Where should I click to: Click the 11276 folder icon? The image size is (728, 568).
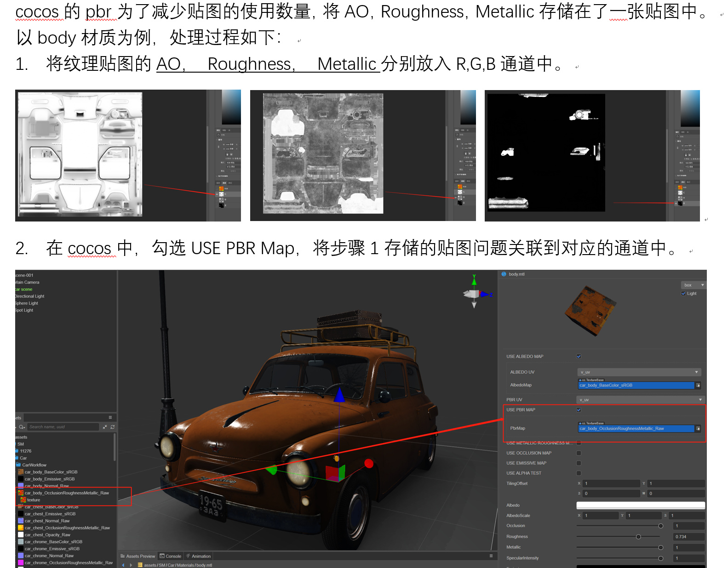[17, 451]
